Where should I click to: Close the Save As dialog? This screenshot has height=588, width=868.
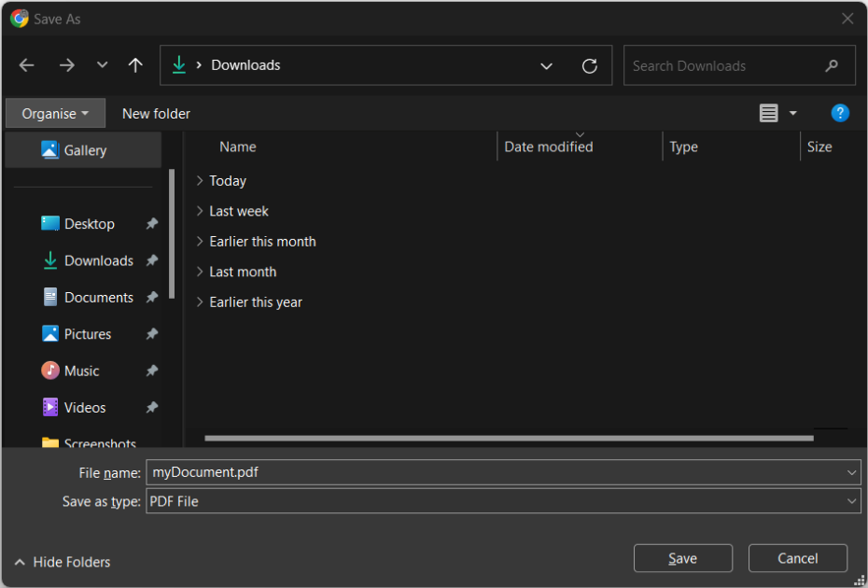(x=847, y=19)
